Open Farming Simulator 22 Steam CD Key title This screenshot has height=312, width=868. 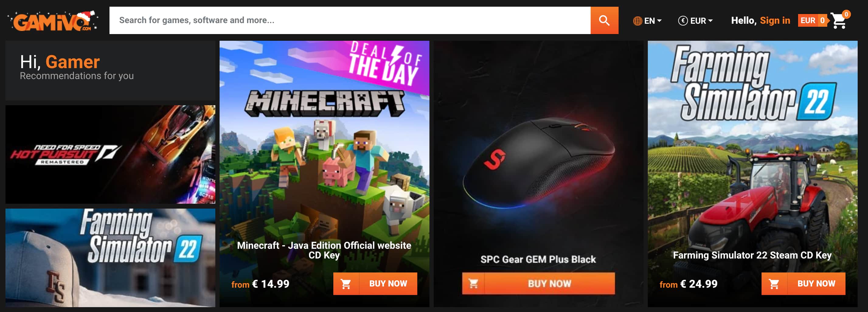[x=752, y=255]
